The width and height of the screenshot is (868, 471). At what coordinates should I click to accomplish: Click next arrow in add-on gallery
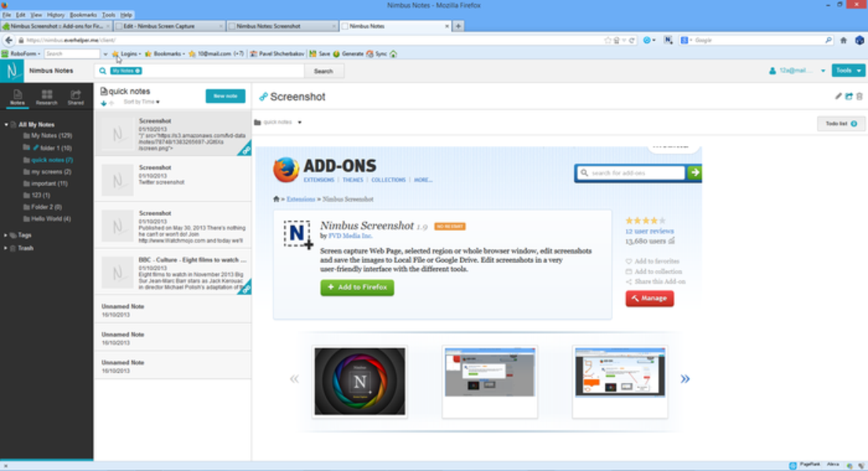(685, 378)
